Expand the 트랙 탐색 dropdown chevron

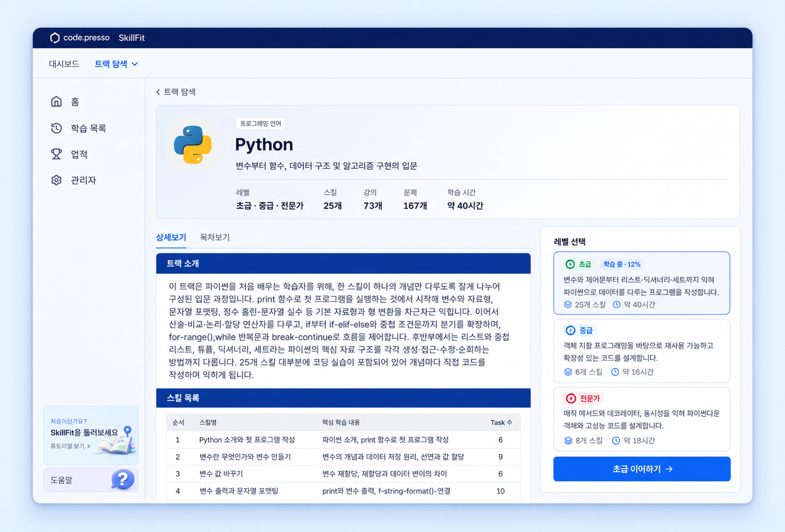tap(135, 64)
